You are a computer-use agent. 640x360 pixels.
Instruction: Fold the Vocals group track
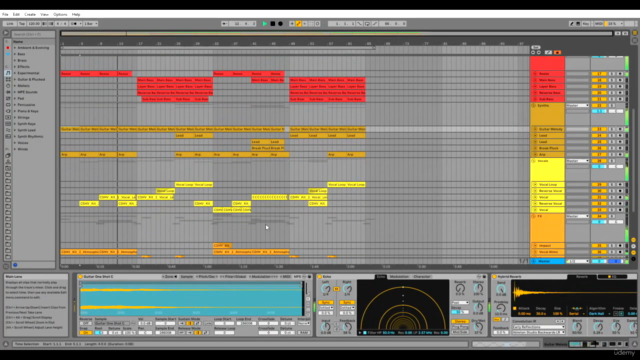pyautogui.click(x=533, y=161)
